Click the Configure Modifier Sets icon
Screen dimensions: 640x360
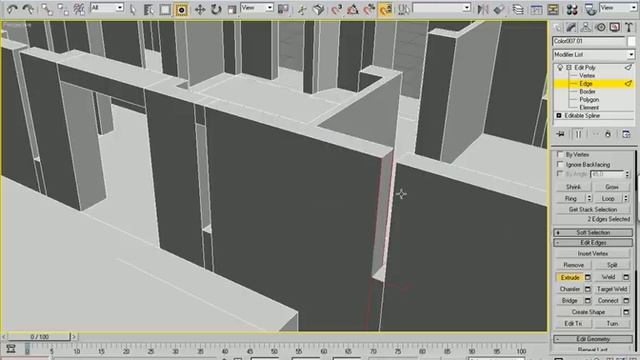[x=626, y=134]
